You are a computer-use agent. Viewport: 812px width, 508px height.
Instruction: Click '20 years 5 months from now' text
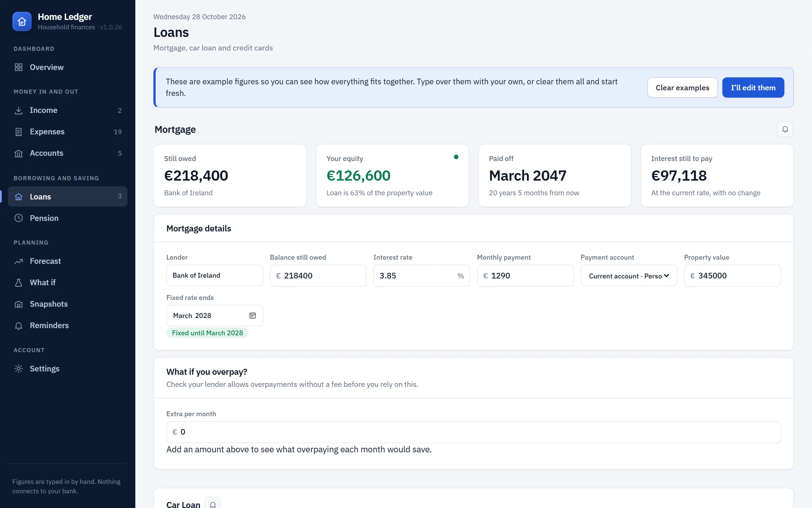534,193
